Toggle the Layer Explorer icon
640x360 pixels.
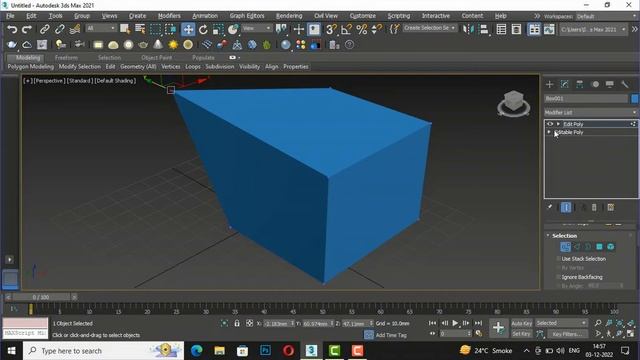516,29
